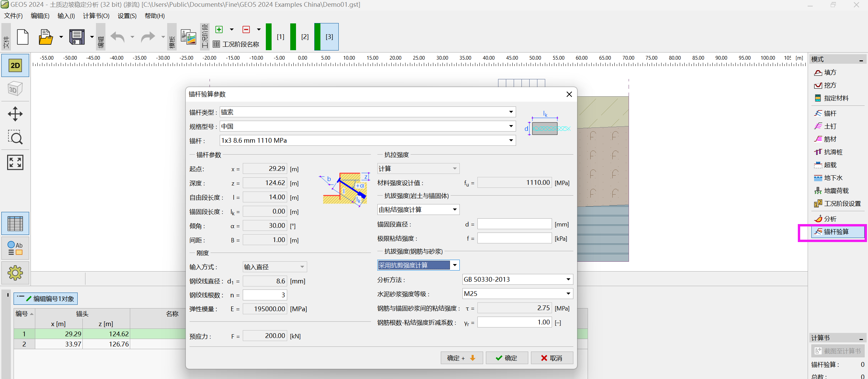
Task: Click 工况阶段名称 button
Action: (236, 44)
